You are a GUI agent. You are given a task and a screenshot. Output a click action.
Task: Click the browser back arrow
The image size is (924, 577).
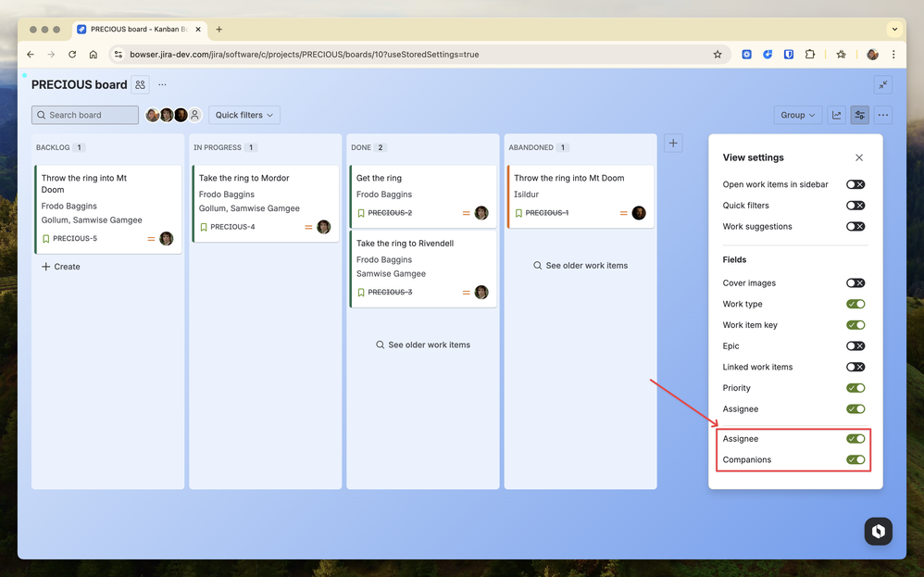point(31,55)
